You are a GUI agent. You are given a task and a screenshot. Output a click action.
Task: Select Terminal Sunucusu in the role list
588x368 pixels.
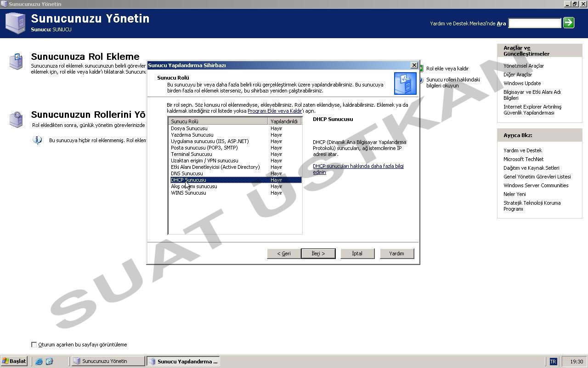236,154
